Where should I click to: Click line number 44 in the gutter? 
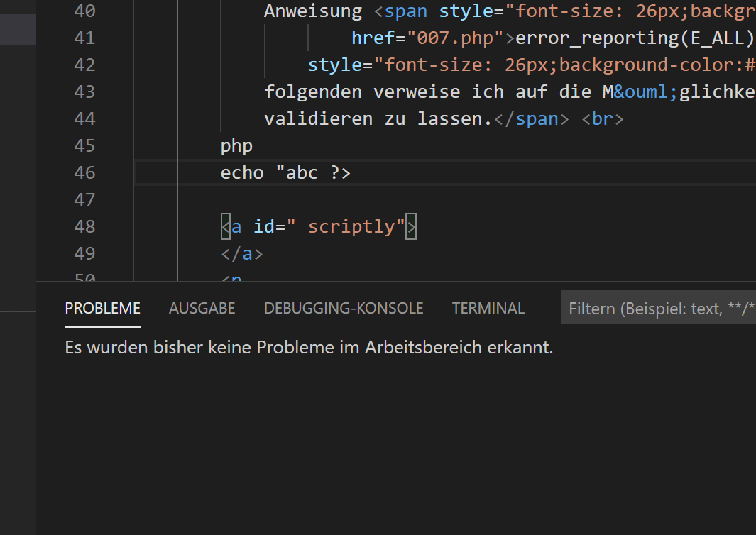pos(84,118)
